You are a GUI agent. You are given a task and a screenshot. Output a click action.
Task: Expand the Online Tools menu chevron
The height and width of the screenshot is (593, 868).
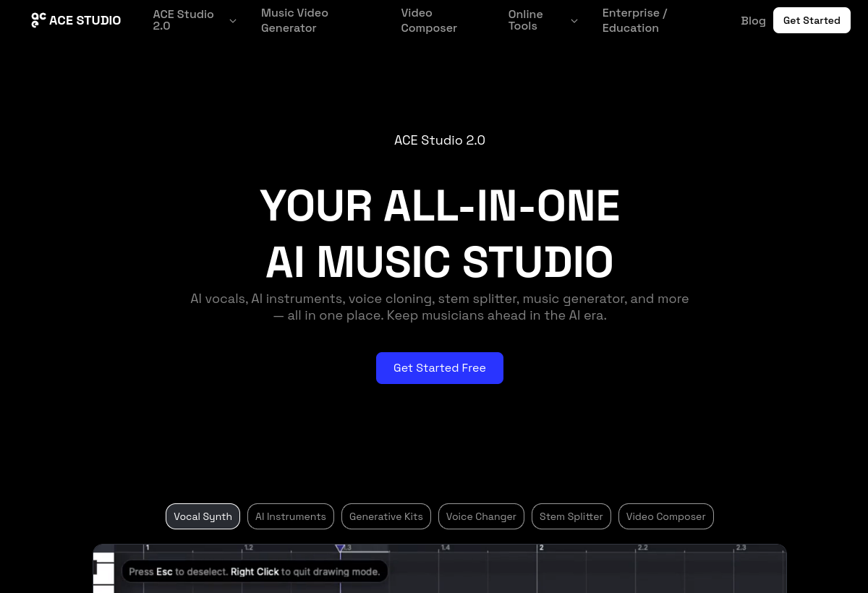point(574,21)
